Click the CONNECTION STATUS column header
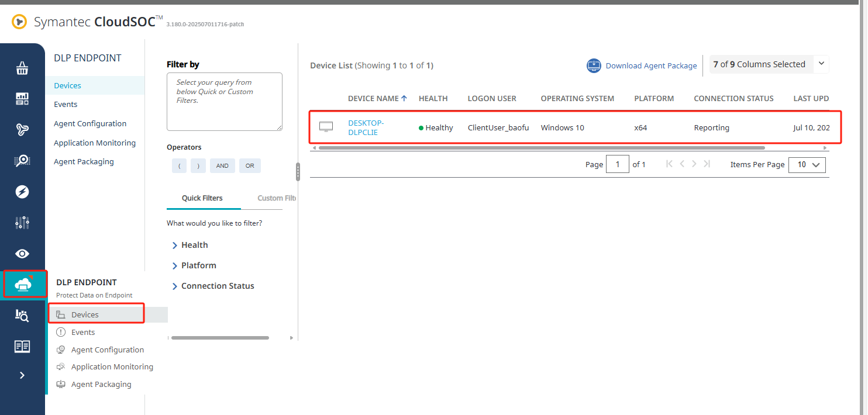The width and height of the screenshot is (868, 415). coord(733,98)
